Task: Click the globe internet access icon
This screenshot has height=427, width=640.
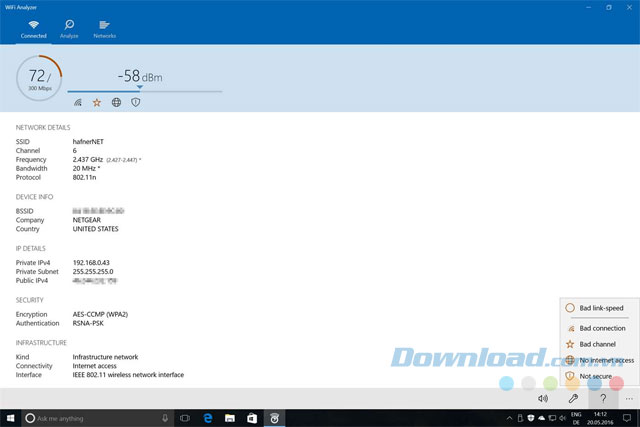Action: coord(116,102)
